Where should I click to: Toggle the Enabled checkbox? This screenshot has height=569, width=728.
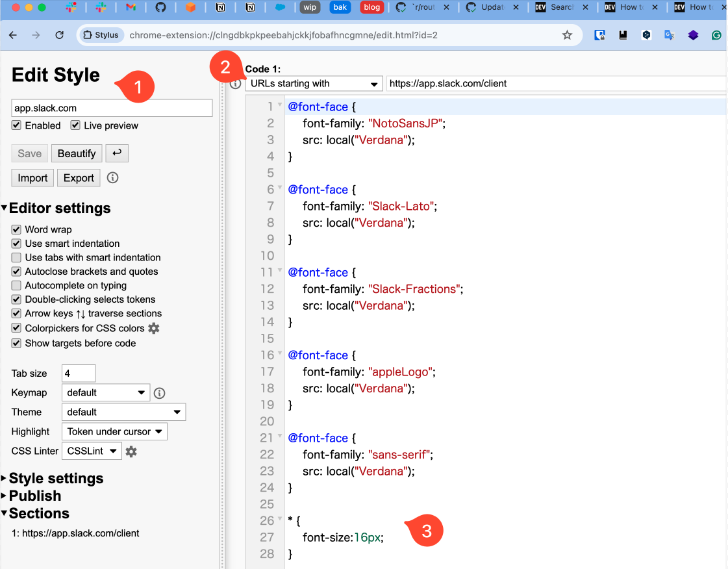(16, 125)
